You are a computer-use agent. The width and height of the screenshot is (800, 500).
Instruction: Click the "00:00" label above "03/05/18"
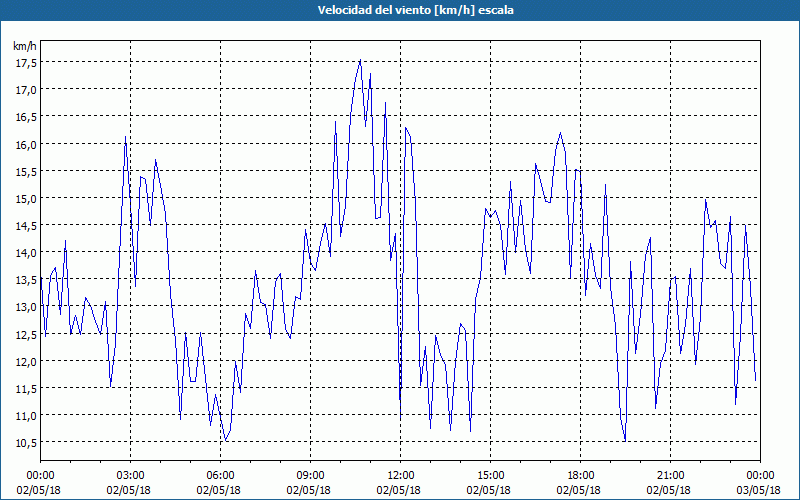click(x=760, y=476)
